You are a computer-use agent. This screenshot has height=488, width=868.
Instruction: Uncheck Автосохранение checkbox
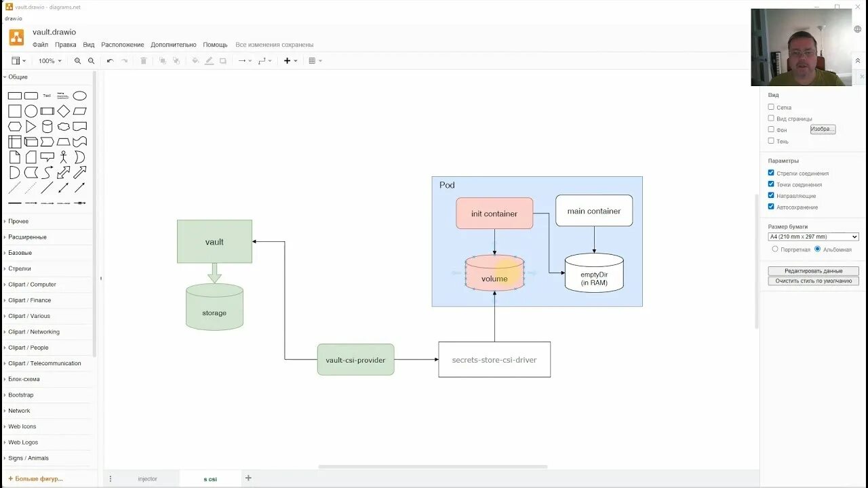click(x=771, y=207)
